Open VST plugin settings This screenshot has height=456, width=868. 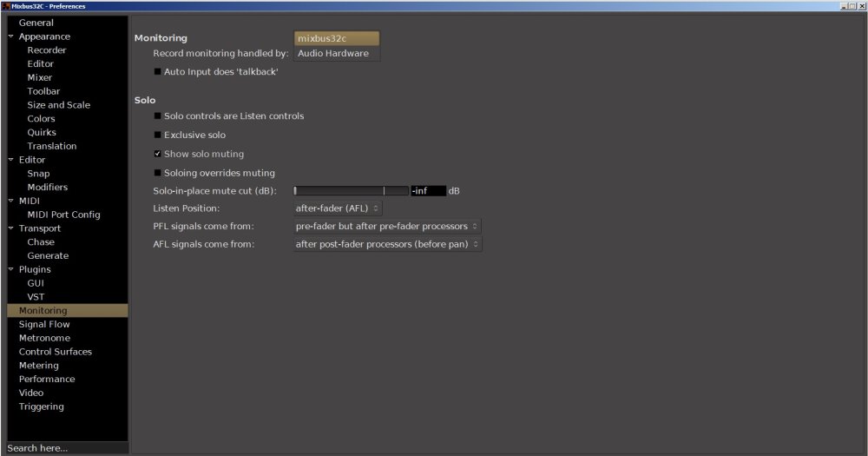pyautogui.click(x=36, y=296)
